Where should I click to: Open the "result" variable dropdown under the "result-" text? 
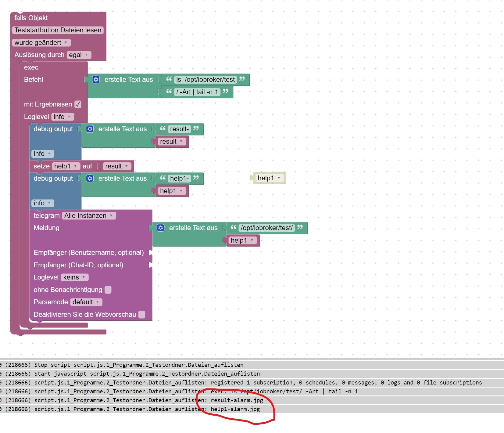coord(172,142)
